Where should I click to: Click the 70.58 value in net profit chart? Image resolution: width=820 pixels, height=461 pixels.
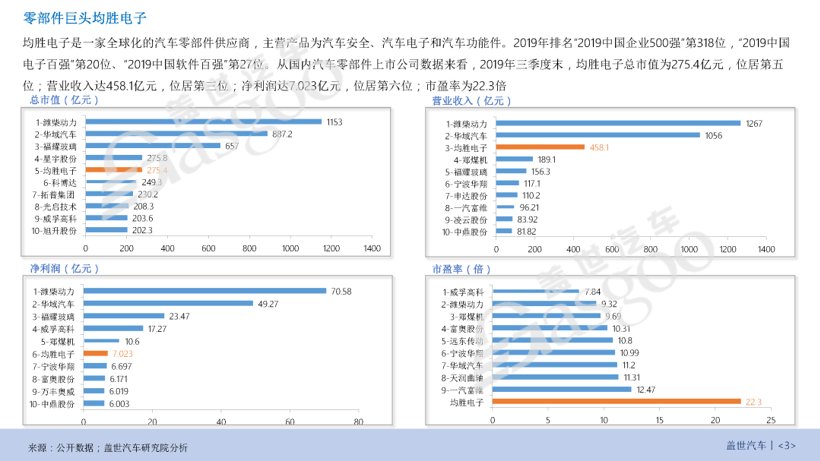coord(341,292)
